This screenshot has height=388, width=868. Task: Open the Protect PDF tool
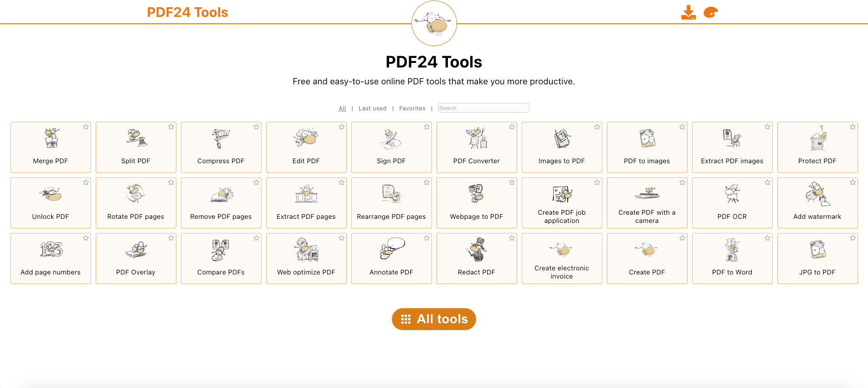coord(817,147)
